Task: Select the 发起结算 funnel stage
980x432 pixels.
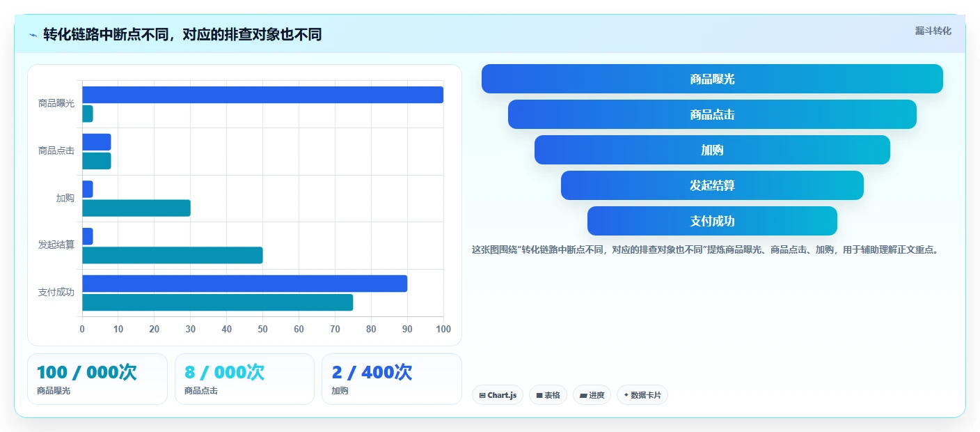Action: tap(712, 185)
